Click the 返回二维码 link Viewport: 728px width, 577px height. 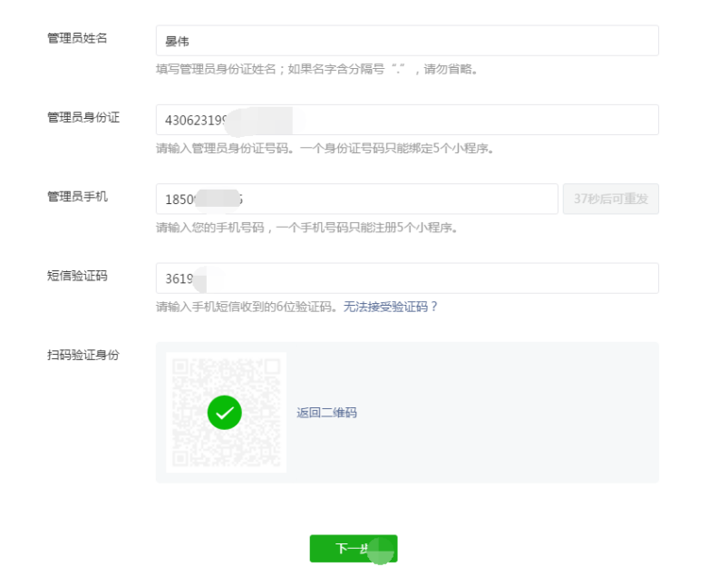coord(327,413)
